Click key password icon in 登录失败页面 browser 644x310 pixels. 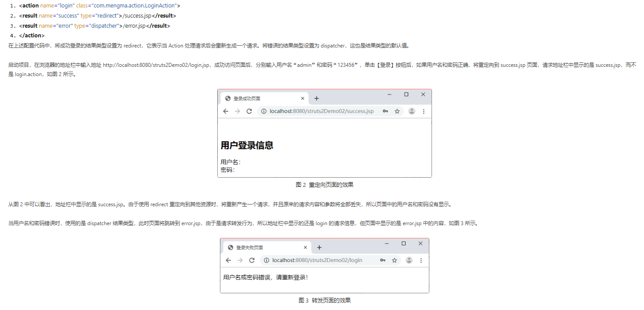click(x=383, y=260)
